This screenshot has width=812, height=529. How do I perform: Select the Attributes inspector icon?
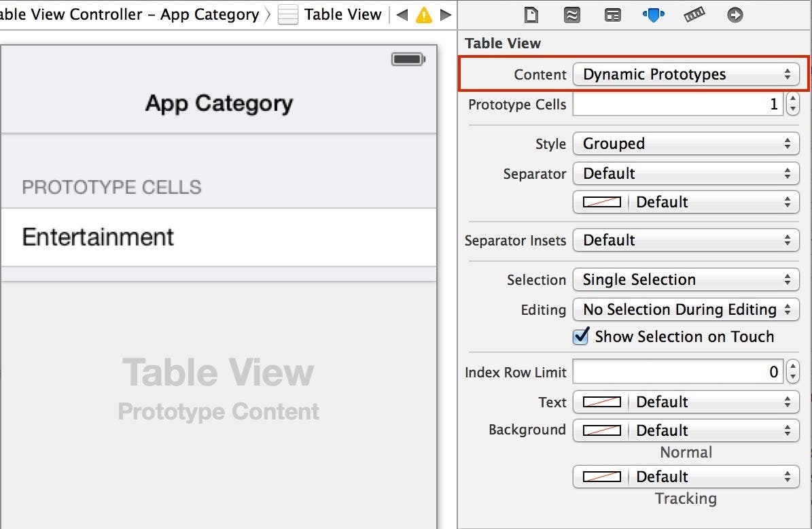point(653,15)
